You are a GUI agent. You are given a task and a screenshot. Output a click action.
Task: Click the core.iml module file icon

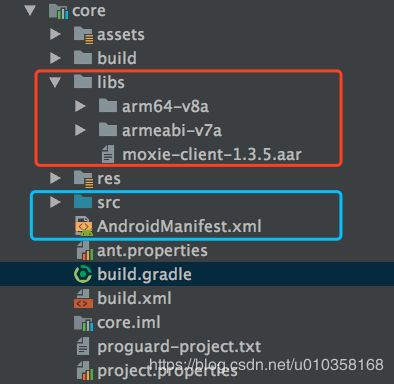[x=83, y=323]
